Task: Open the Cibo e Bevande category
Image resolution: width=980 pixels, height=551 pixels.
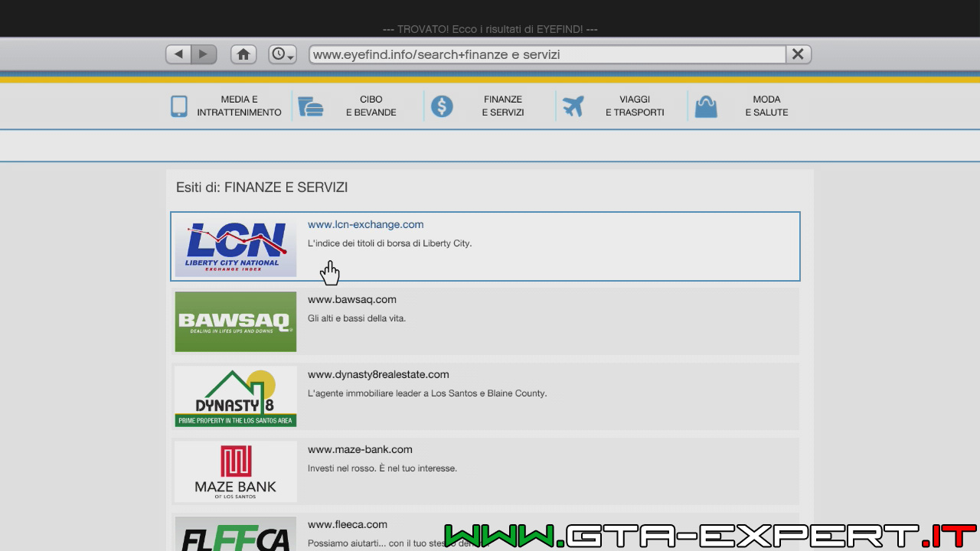Action: [x=371, y=106]
